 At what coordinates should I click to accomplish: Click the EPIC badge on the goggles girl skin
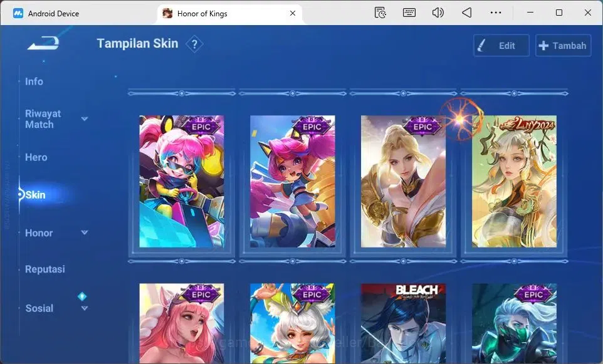tap(201, 126)
